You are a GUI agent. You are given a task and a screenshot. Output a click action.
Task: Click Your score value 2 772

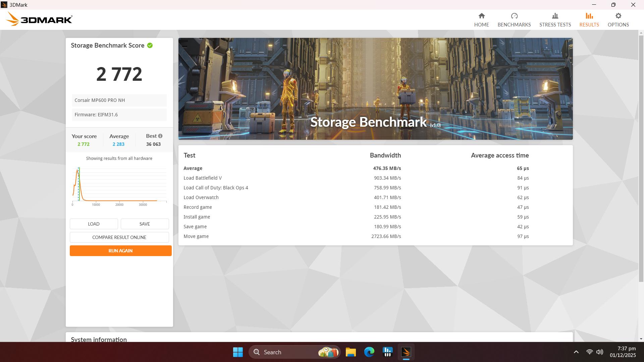84,144
